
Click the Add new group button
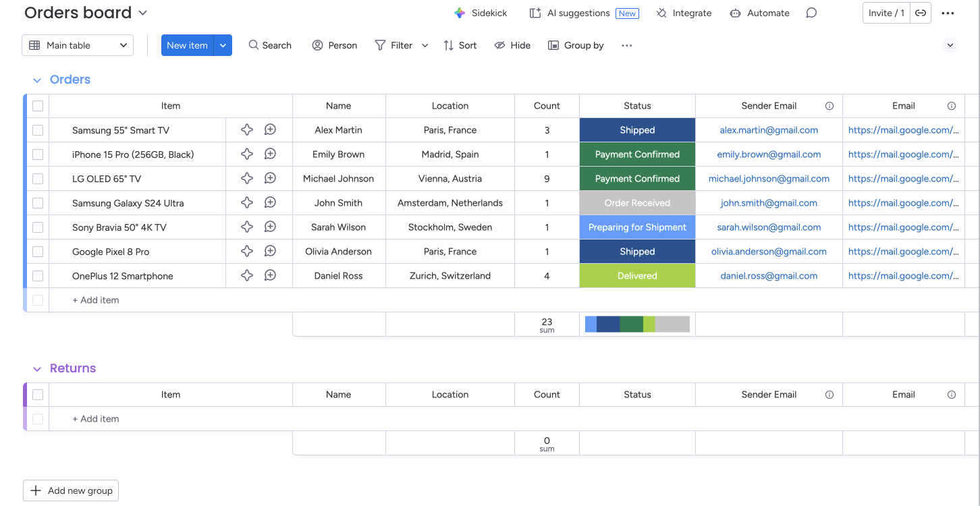pyautogui.click(x=71, y=490)
